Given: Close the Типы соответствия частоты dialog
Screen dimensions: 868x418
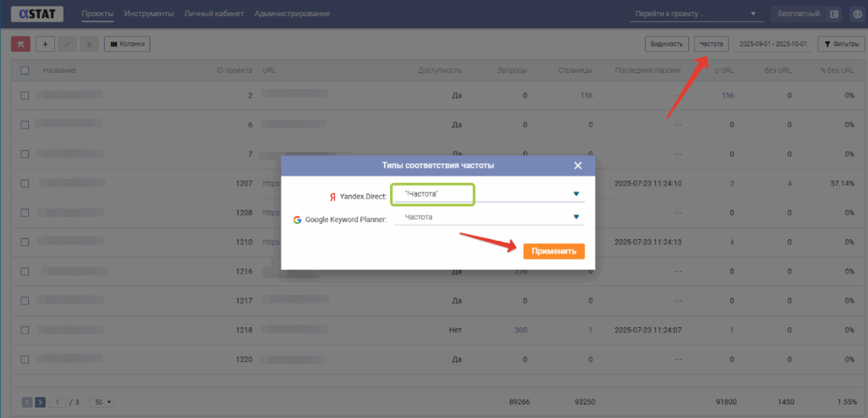Looking at the screenshot, I should 578,165.
